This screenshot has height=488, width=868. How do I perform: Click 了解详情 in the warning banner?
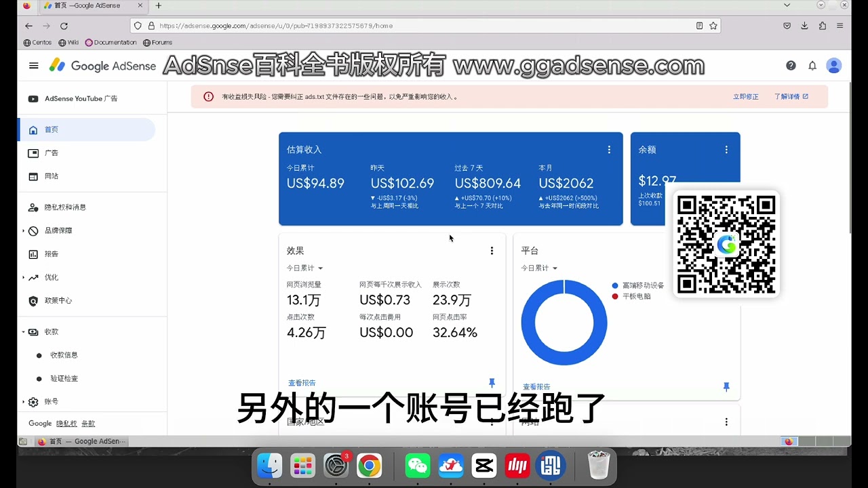tap(791, 97)
